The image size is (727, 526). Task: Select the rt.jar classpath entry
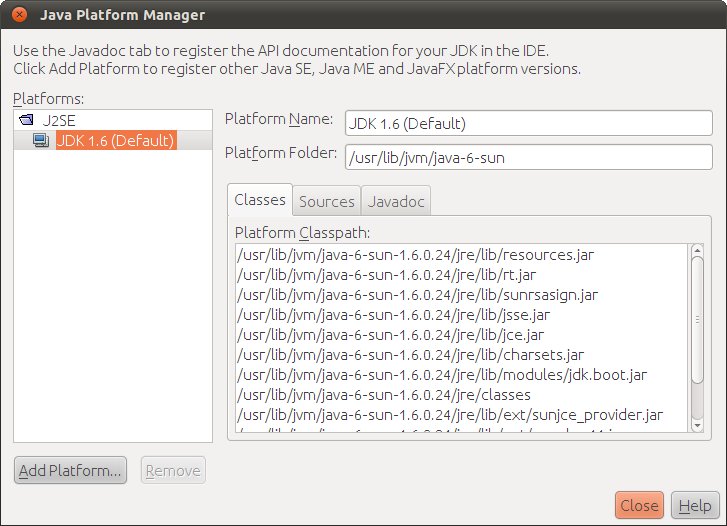461,275
